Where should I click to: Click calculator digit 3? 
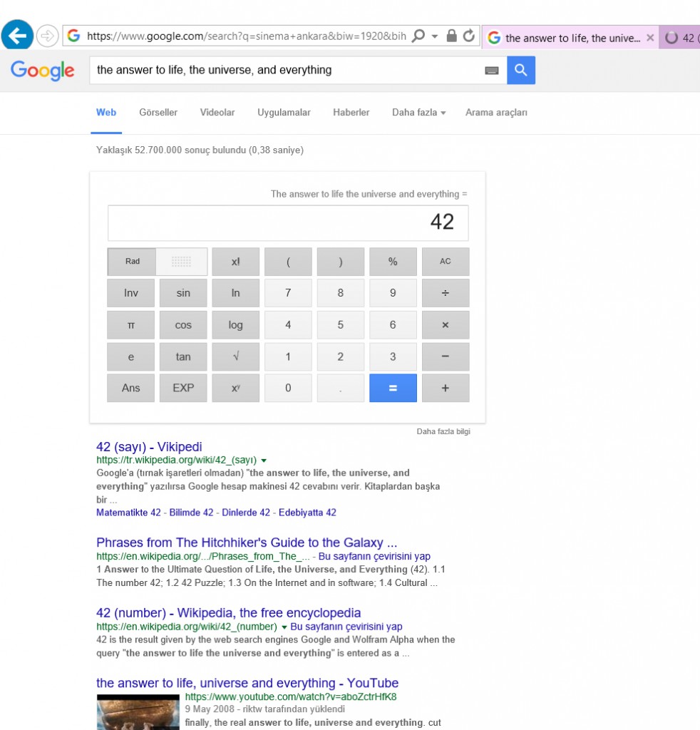click(393, 356)
